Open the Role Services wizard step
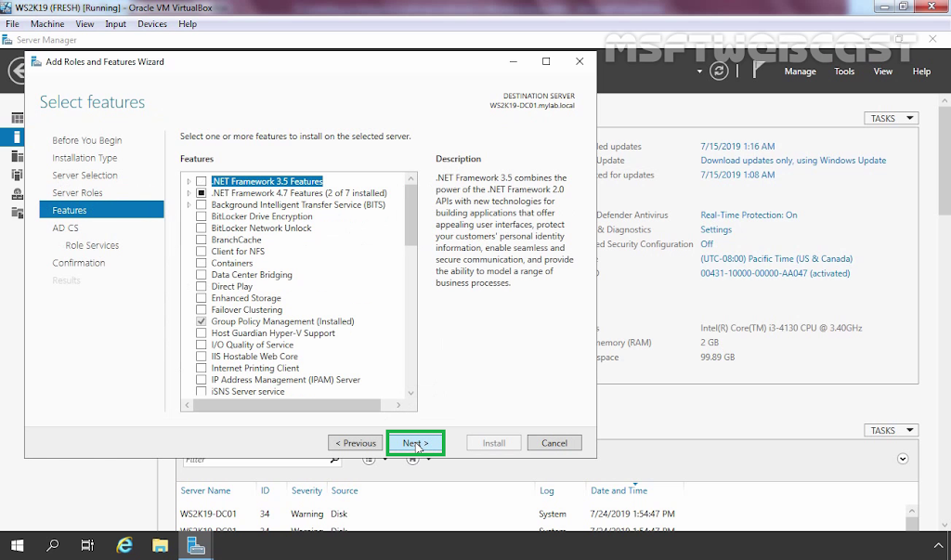This screenshot has width=951, height=560. click(x=92, y=245)
